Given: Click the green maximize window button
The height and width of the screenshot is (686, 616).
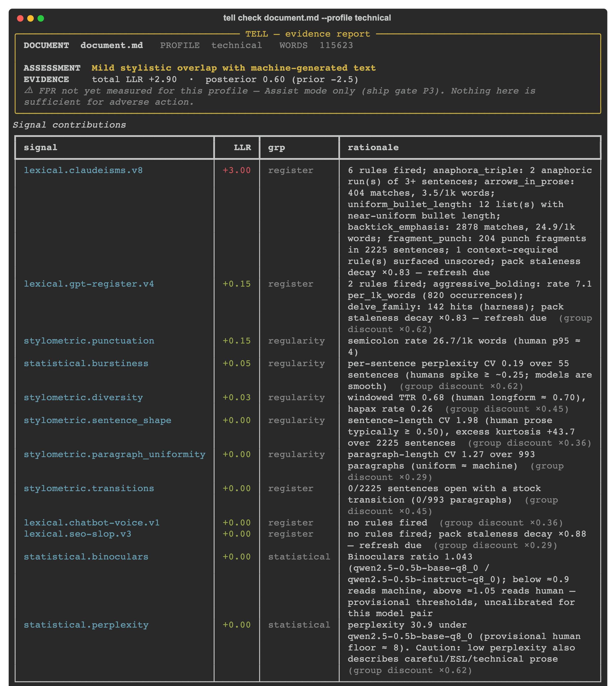Looking at the screenshot, I should 41,18.
